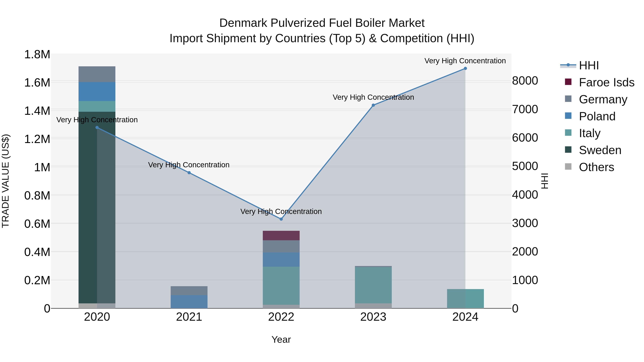Click the 2023 x-axis label
The width and height of the screenshot is (644, 362).
[x=373, y=317]
